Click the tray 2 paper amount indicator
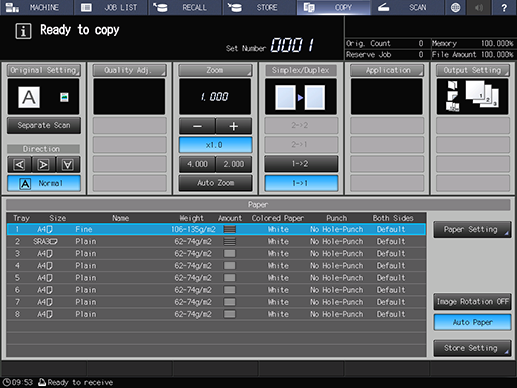 (230, 241)
